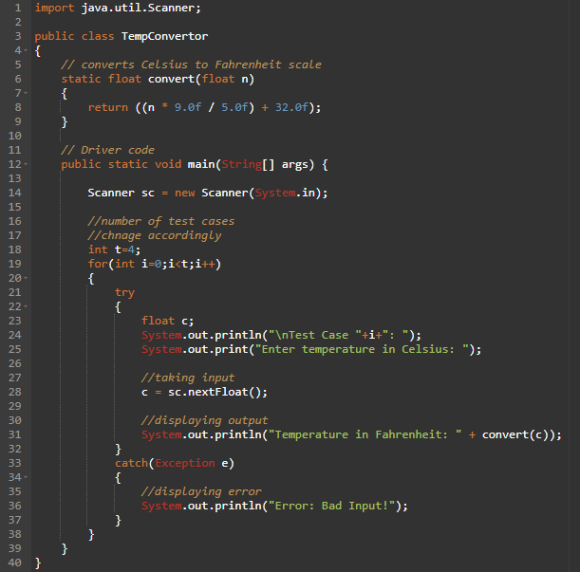Collapse the for loop block at line 20
Viewport: 580px width, 572px height.
pos(26,277)
